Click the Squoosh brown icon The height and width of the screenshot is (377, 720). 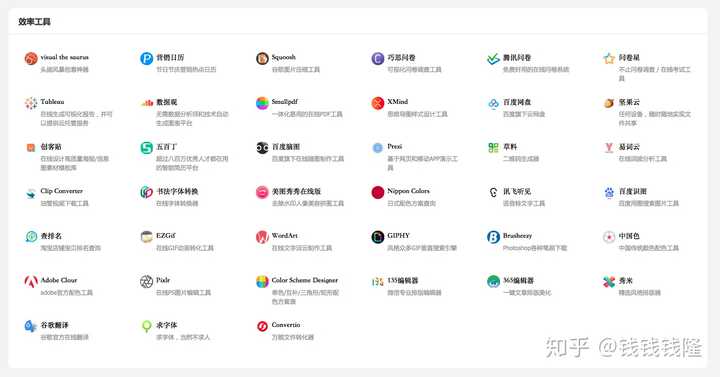(x=262, y=58)
